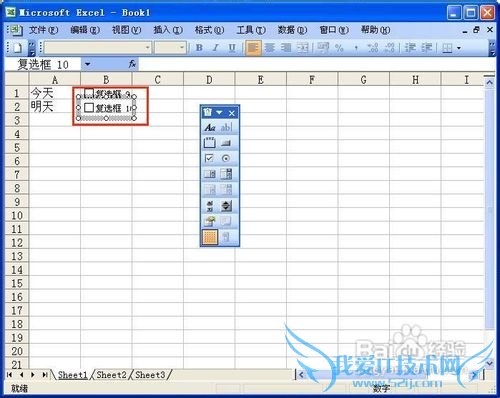Toggle Grid button in Forms toolbar

tap(210, 237)
